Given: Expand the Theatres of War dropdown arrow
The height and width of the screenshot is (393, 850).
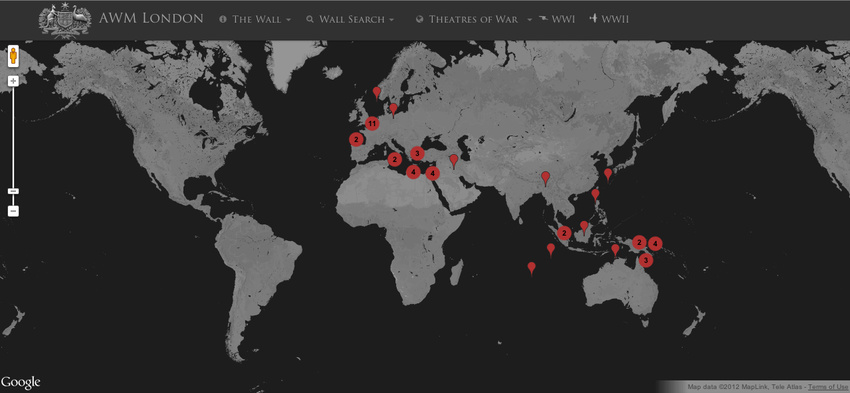Looking at the screenshot, I should [530, 20].
